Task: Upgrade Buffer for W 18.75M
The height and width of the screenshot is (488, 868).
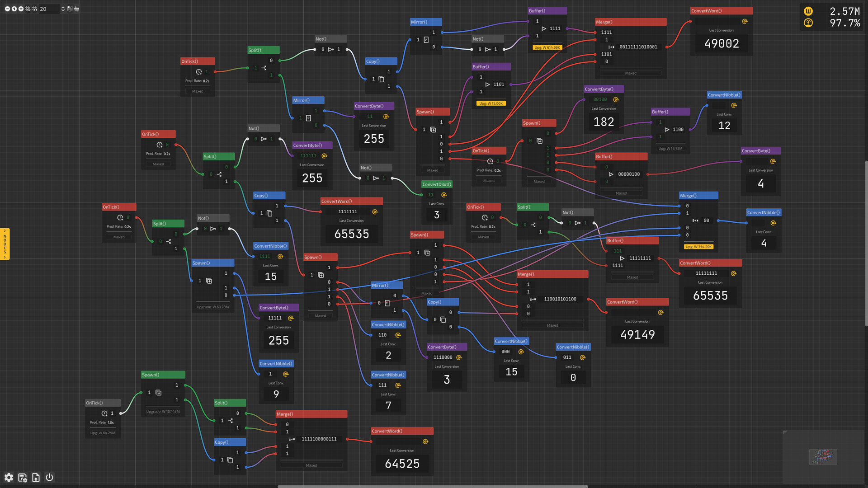Action: coord(670,148)
